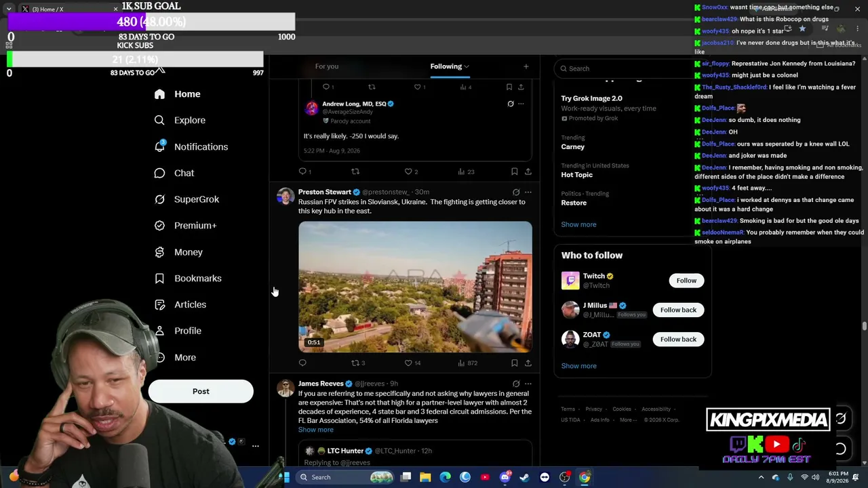This screenshot has width=868, height=488.
Task: Bookmark Preston Stewart's post
Action: (514, 363)
